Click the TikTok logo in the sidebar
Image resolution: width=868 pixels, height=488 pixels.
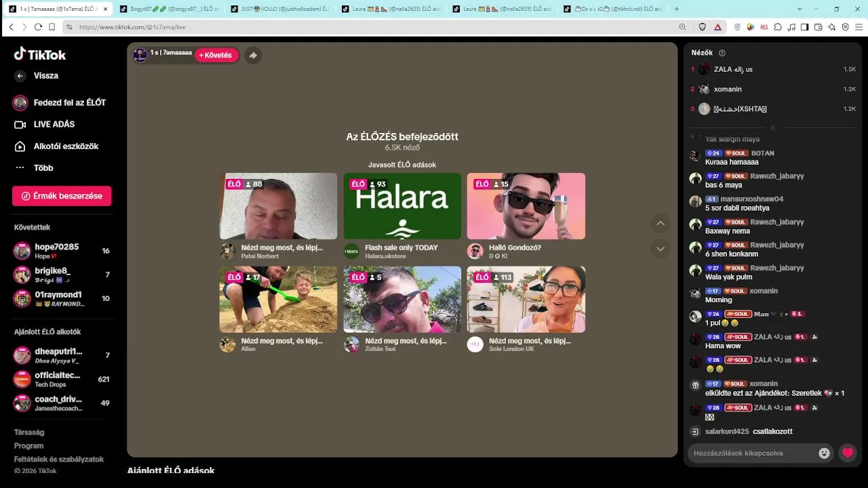coord(40,54)
